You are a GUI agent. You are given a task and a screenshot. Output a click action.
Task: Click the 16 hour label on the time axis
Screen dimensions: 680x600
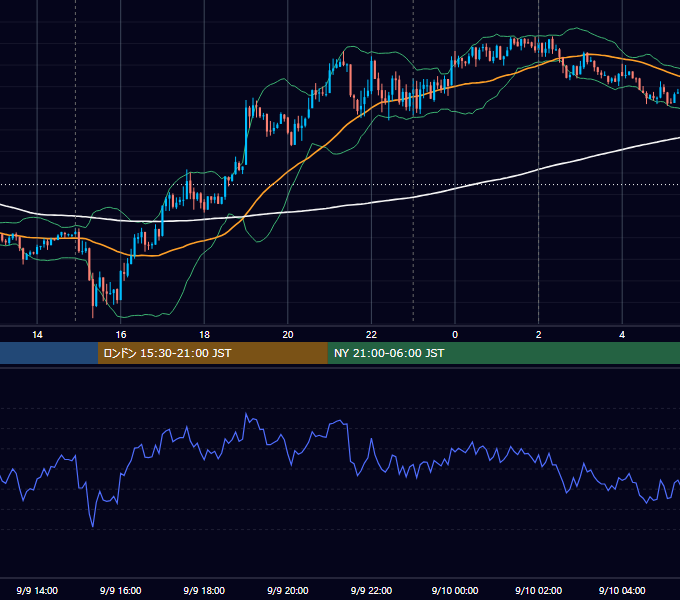(121, 335)
